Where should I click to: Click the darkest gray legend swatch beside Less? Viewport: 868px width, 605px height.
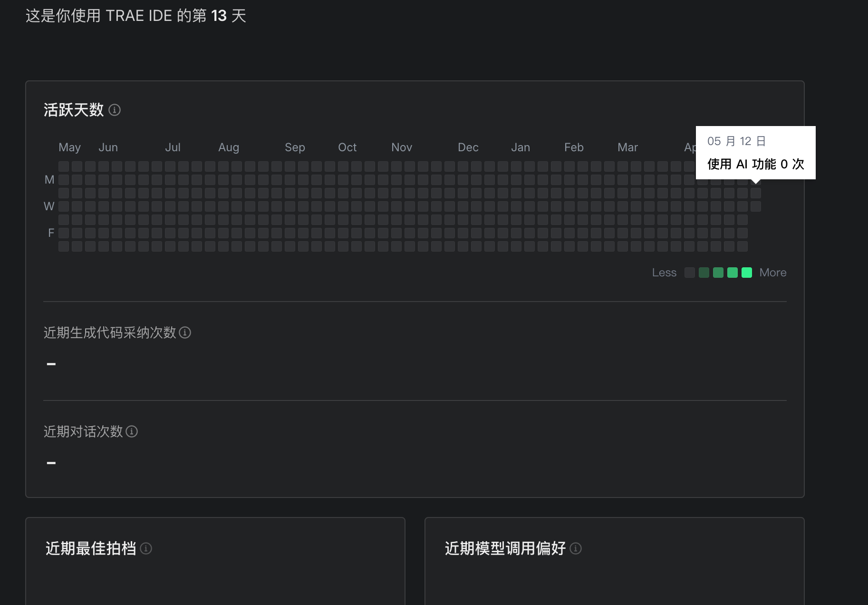coord(690,273)
